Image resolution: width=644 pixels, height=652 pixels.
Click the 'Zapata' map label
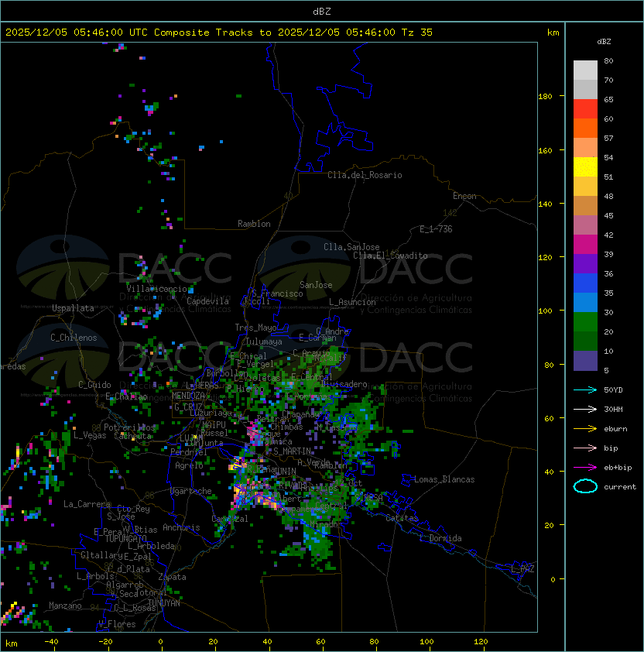[172, 577]
